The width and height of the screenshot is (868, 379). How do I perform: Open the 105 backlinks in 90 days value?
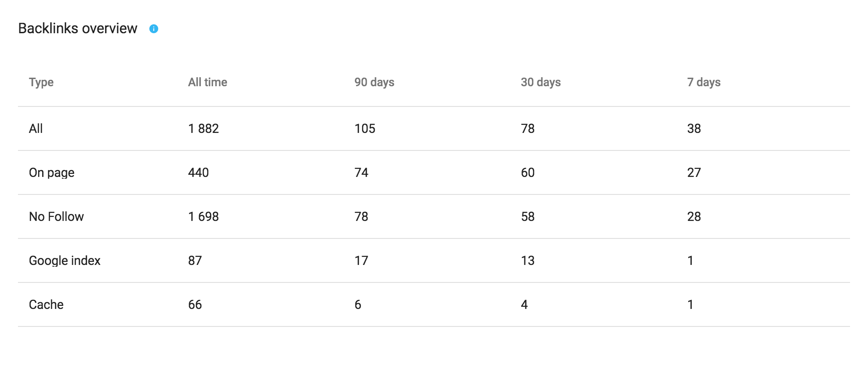[x=365, y=128]
